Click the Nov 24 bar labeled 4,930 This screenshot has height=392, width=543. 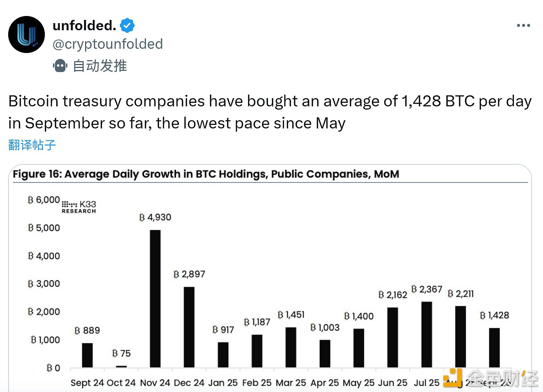(x=155, y=298)
